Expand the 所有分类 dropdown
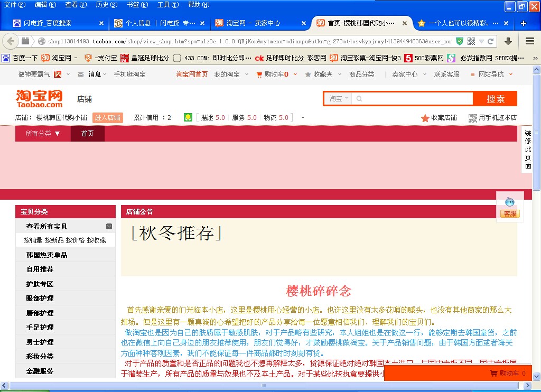Screen dimensions: 541x392 tap(43, 134)
